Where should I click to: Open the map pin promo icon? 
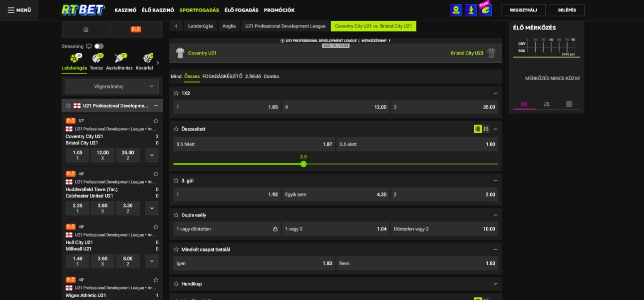click(456, 10)
